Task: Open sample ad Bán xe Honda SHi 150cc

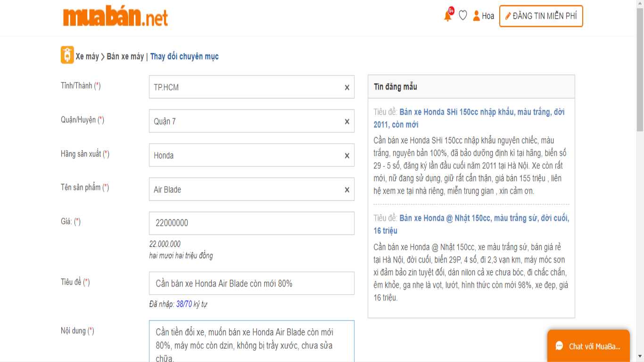Action: tap(469, 118)
